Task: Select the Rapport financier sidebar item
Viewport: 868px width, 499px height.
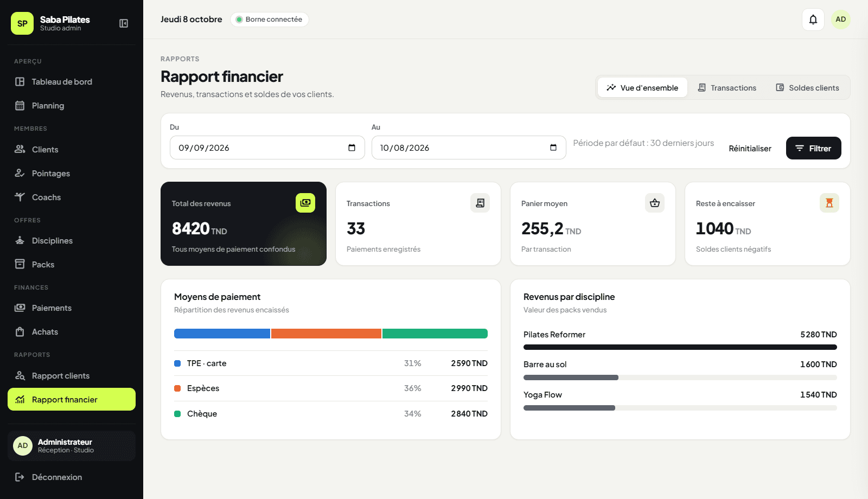Action: 72,399
